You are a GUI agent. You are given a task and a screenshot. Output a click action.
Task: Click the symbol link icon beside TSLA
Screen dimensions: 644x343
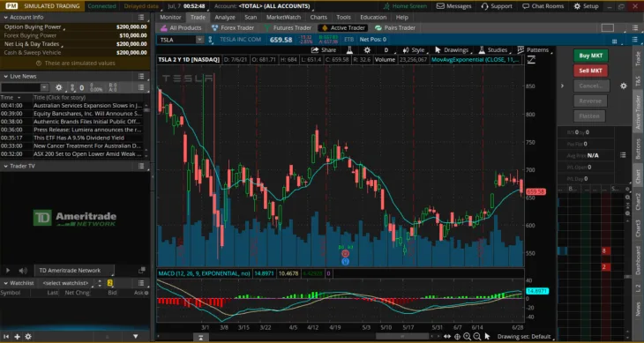[x=211, y=40]
